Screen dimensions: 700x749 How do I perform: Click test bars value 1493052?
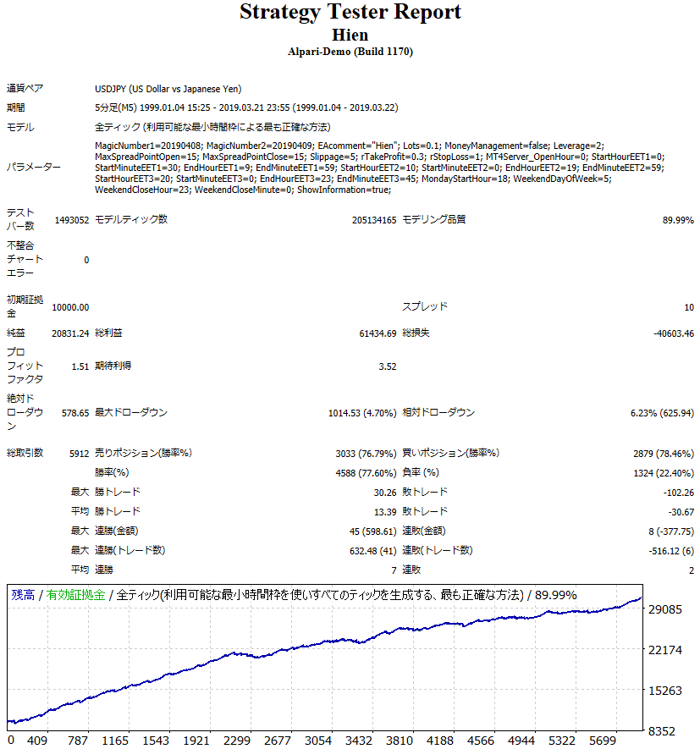[x=72, y=220]
